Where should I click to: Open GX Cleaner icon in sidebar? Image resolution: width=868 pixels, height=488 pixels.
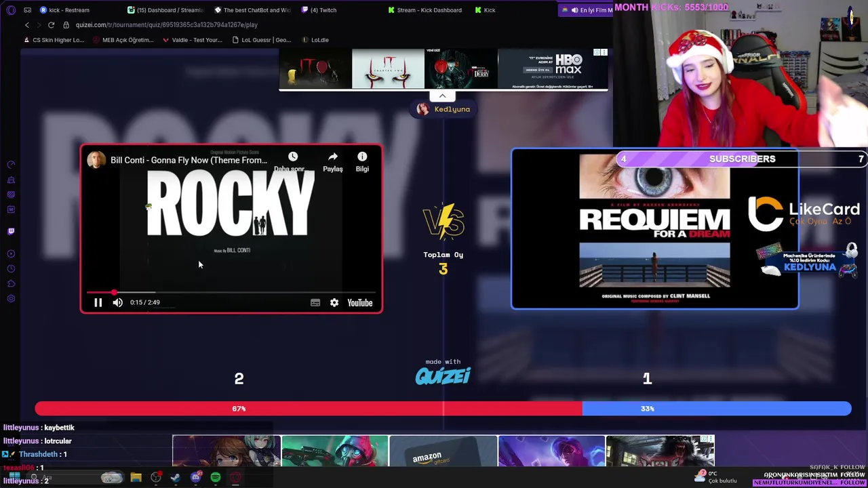pos(11,180)
